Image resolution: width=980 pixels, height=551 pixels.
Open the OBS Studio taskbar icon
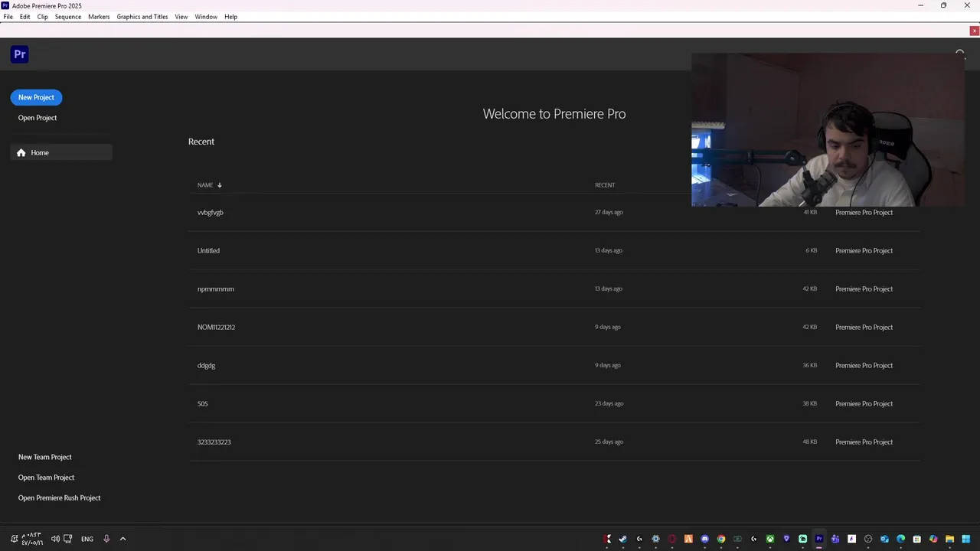(x=868, y=539)
